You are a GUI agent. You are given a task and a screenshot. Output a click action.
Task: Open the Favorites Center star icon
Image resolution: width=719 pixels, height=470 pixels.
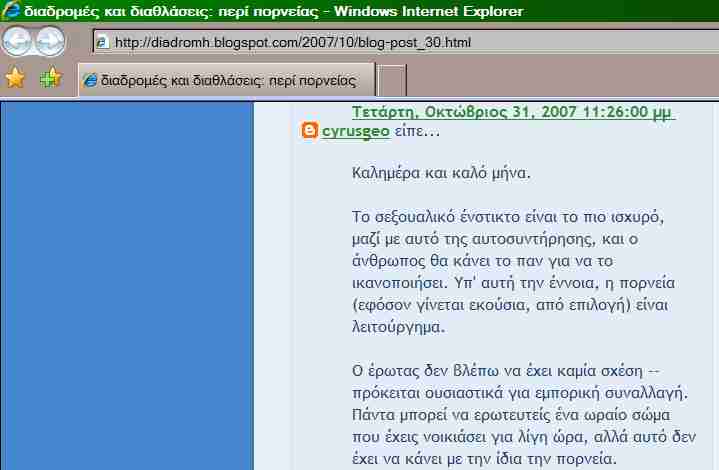[15, 78]
